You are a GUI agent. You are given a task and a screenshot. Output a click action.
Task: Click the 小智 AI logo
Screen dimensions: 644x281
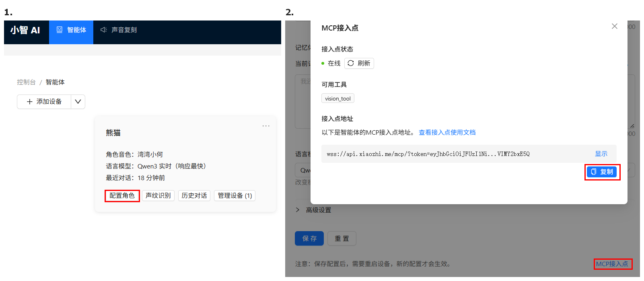(25, 30)
